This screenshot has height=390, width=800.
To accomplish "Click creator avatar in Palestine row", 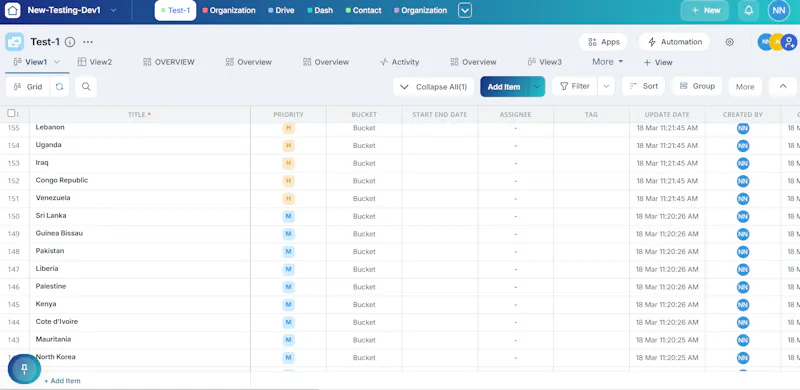I will coord(743,287).
